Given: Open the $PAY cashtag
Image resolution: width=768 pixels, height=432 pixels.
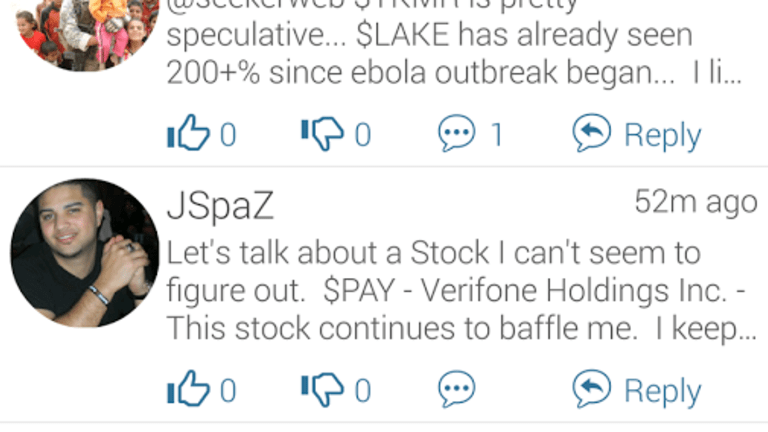Looking at the screenshot, I should pos(351,291).
